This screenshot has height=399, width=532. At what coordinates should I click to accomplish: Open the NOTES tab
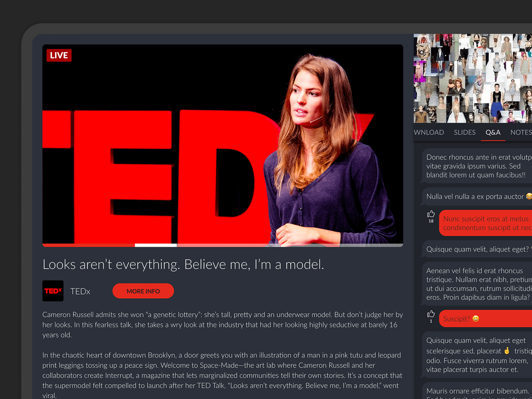click(521, 132)
